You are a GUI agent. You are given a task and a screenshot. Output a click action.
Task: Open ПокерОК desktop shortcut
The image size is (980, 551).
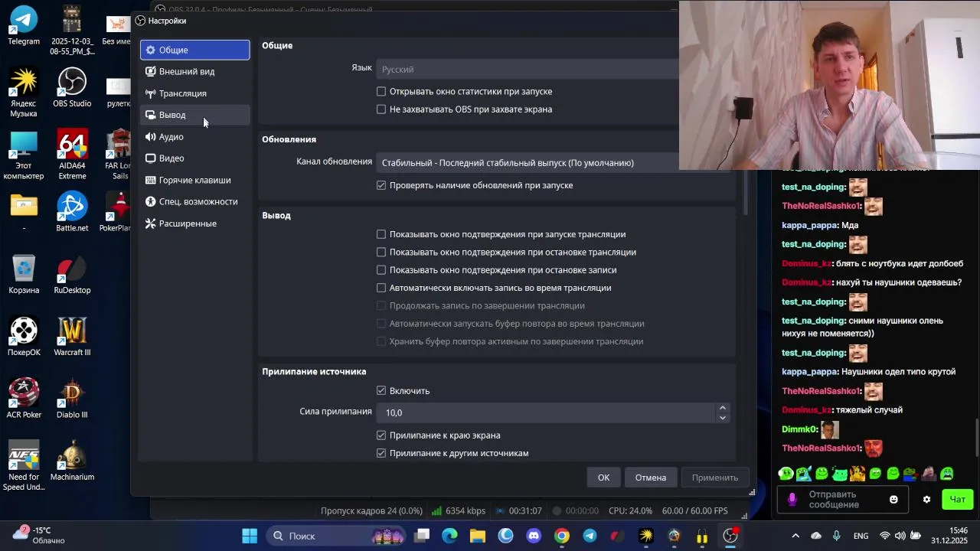pos(24,337)
